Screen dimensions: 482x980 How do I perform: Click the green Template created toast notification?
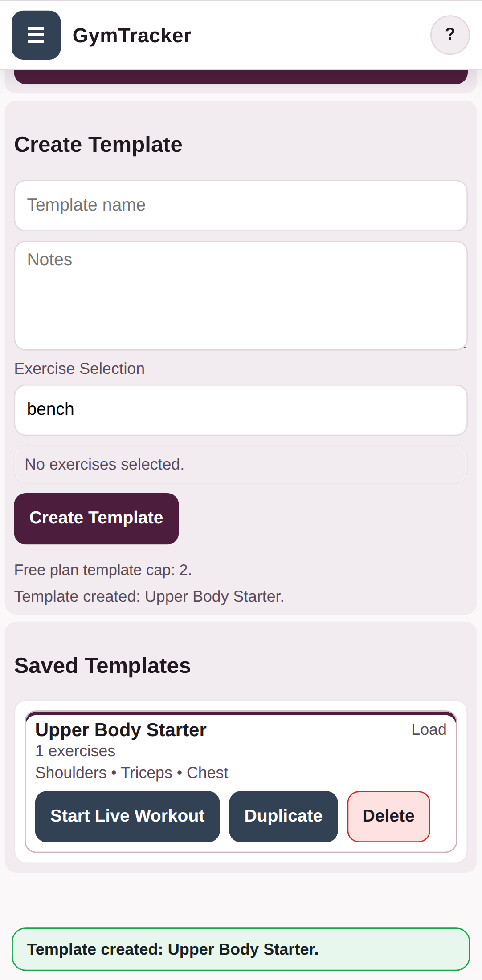[x=241, y=949]
